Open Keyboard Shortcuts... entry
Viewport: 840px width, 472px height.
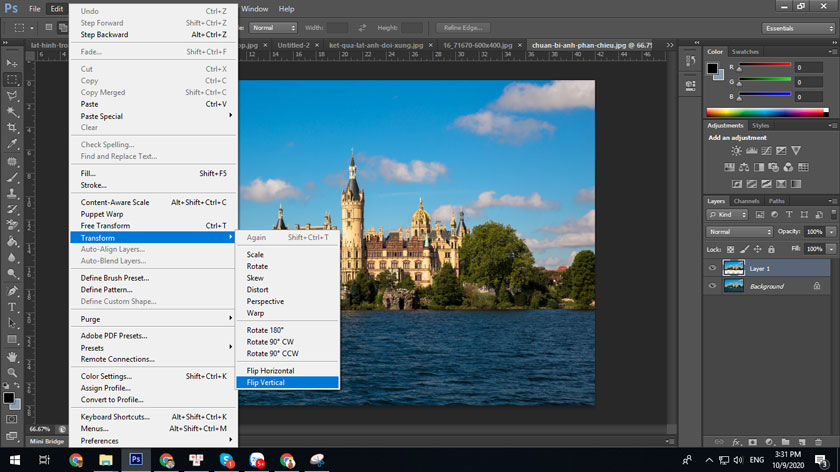[x=154, y=417]
